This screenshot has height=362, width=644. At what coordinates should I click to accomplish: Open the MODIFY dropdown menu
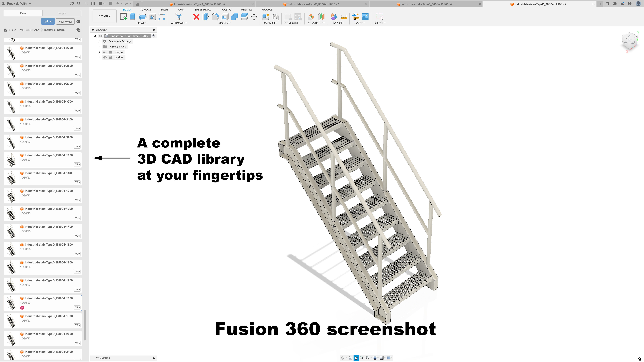224,23
